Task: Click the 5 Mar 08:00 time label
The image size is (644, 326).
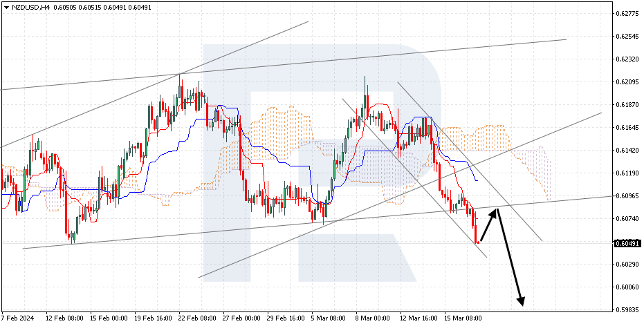Action: tap(329, 318)
